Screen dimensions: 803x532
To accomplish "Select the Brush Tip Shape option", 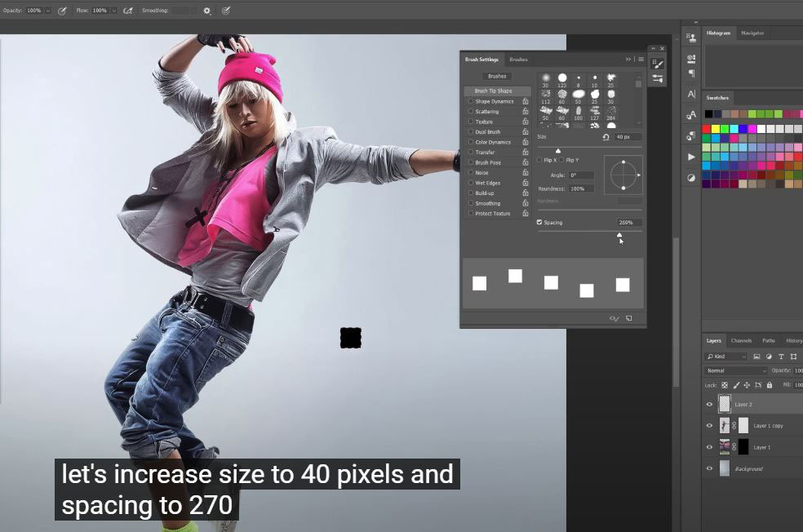I will coord(494,91).
